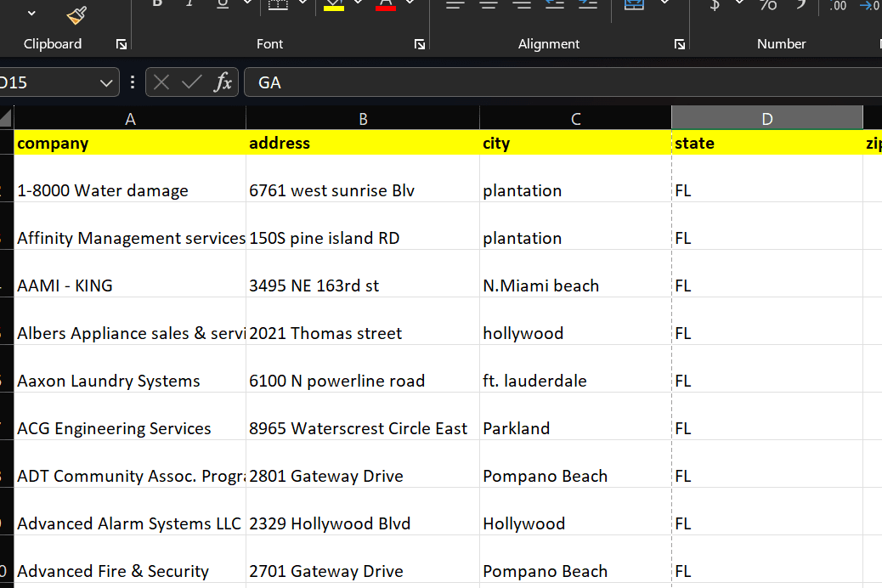The image size is (882, 588).
Task: Confirm entry with the checkmark icon
Action: click(x=191, y=82)
